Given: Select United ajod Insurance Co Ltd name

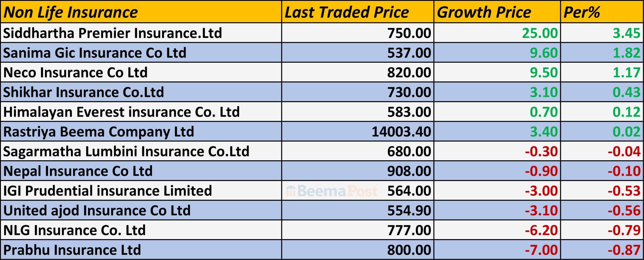Looking at the screenshot, I should tap(97, 211).
